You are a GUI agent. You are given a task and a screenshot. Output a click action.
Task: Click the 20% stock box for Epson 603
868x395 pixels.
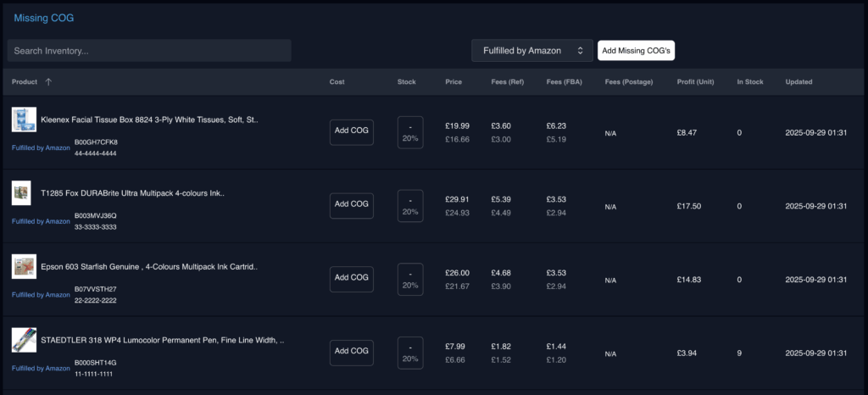coord(410,278)
